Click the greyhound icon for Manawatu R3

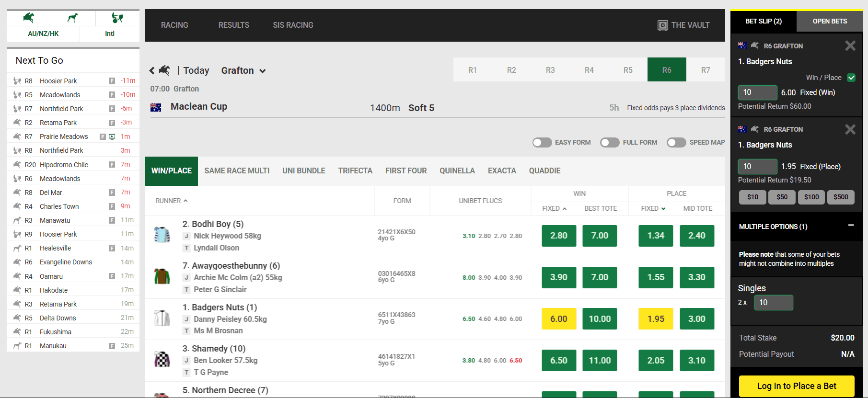pyautogui.click(x=17, y=220)
